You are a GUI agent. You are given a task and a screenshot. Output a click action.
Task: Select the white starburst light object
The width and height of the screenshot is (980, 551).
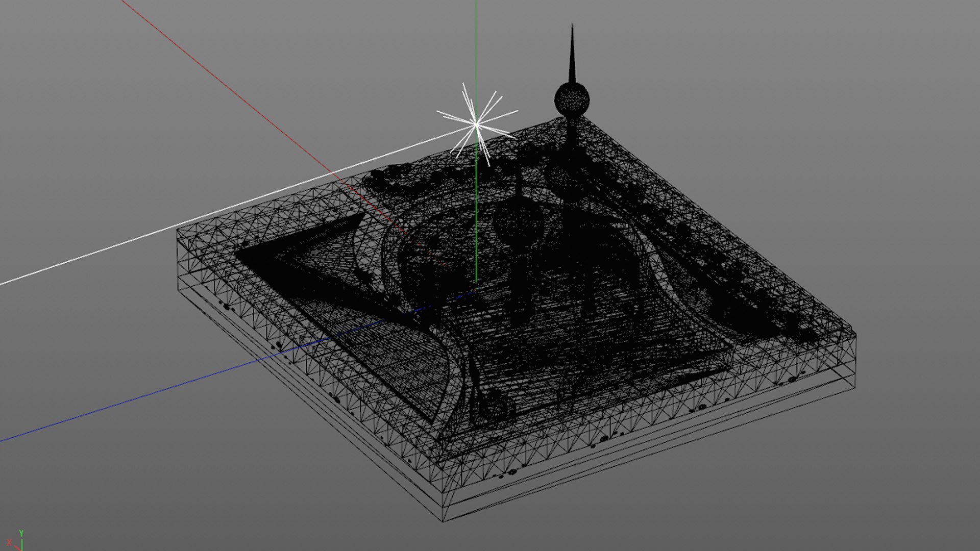477,123
